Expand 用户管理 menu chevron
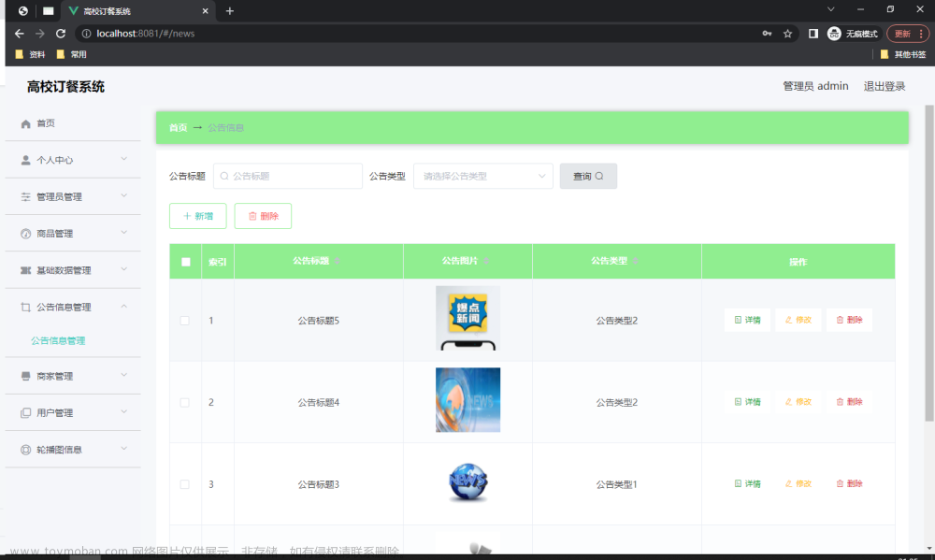Viewport: 935px width, 560px height. 124,411
